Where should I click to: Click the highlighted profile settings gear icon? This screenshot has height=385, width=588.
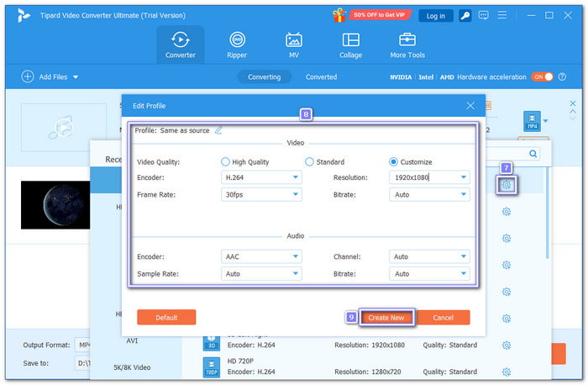(507, 185)
